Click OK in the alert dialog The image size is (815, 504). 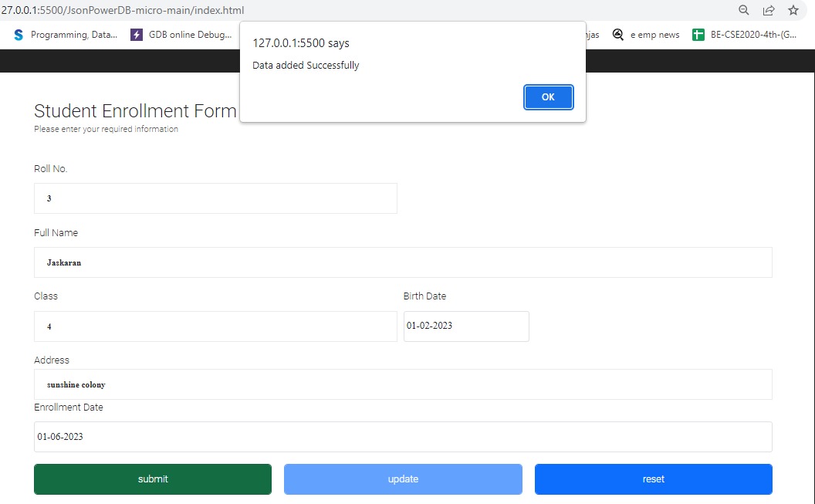pyautogui.click(x=549, y=97)
